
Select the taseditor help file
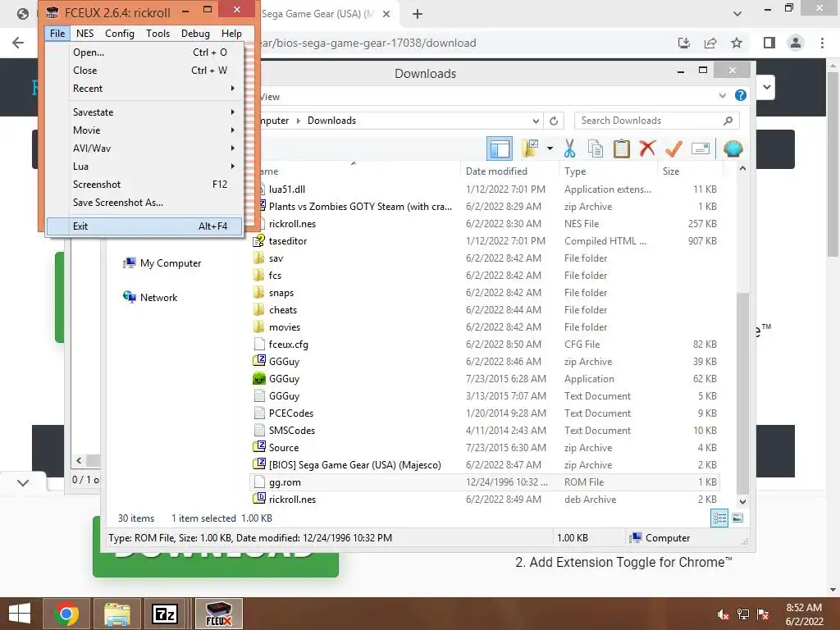(x=485, y=241)
